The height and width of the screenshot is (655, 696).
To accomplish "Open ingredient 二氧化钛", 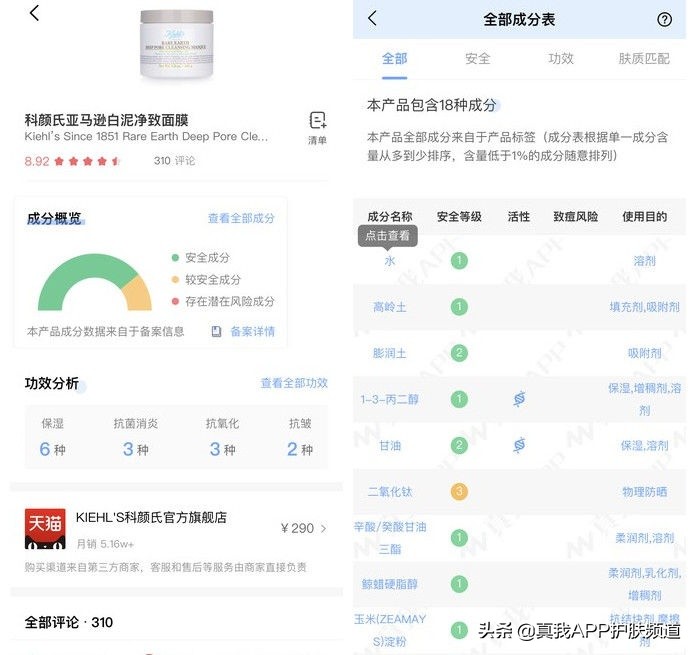I will tap(390, 492).
